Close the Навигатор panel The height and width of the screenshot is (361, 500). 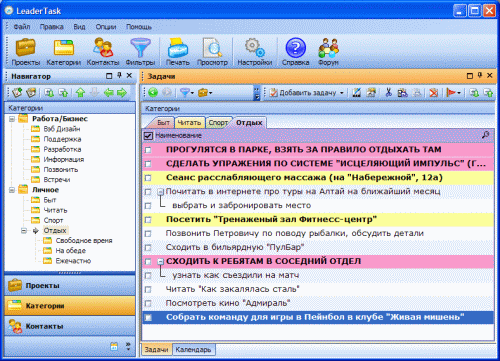[x=129, y=76]
